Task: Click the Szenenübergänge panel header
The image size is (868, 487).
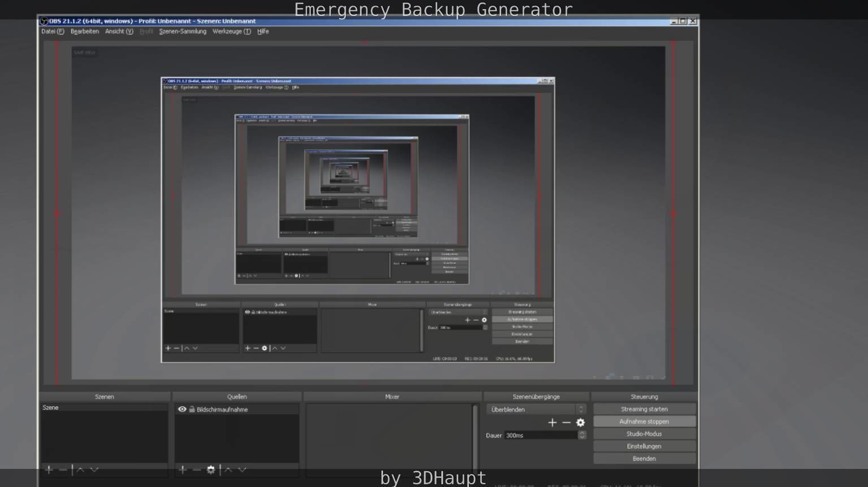Action: pos(536,397)
